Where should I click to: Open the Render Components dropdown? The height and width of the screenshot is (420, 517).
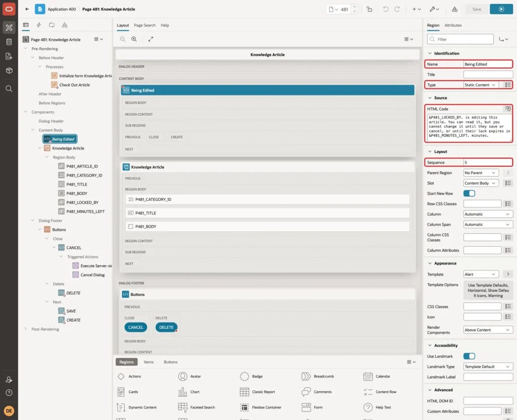pos(488,330)
